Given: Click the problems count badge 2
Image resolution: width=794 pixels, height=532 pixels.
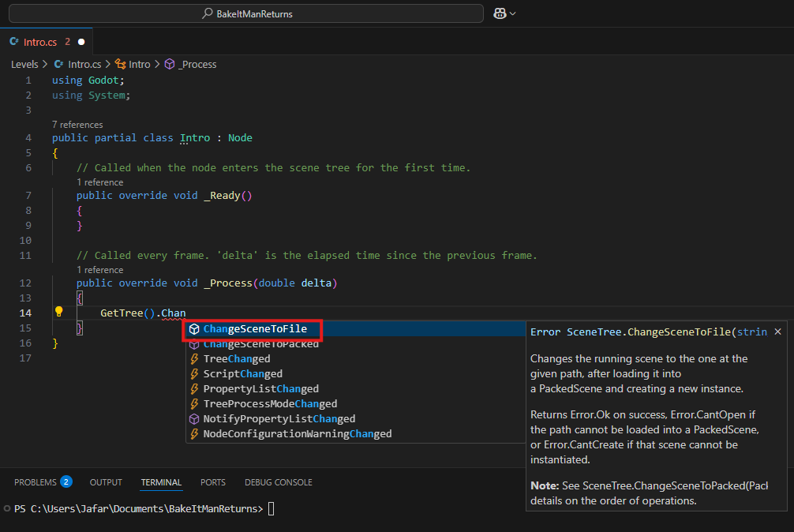Looking at the screenshot, I should pos(66,481).
